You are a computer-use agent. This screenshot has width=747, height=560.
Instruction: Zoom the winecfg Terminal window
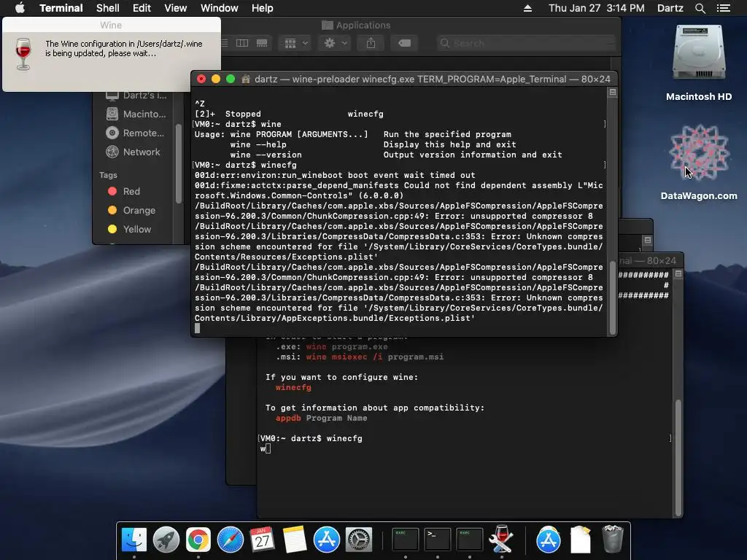tap(231, 79)
